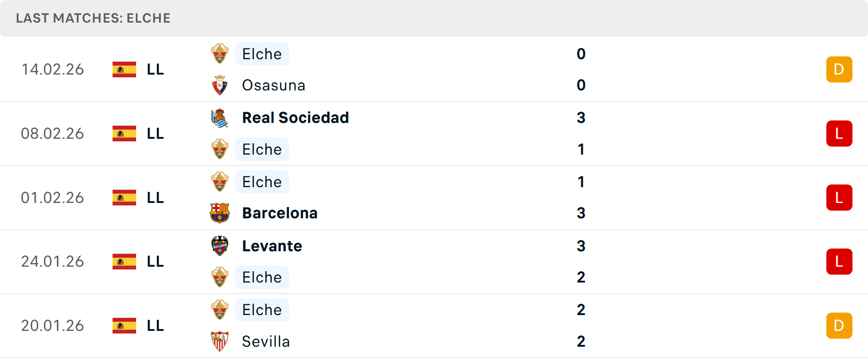Open the Levante team link
This screenshot has width=868, height=358.
tap(272, 246)
